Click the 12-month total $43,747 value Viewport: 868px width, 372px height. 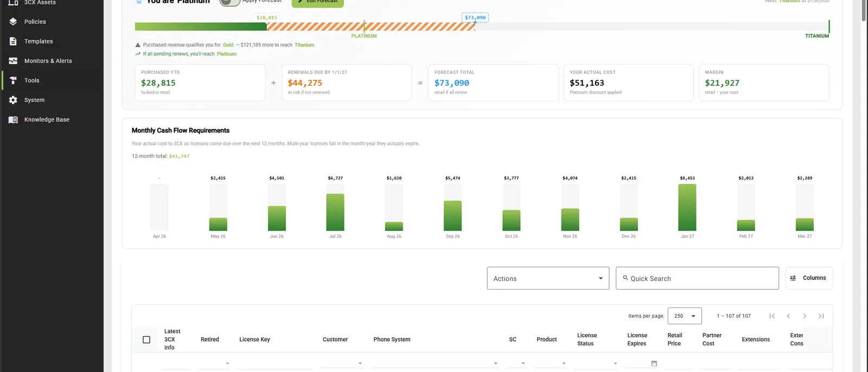tap(179, 156)
